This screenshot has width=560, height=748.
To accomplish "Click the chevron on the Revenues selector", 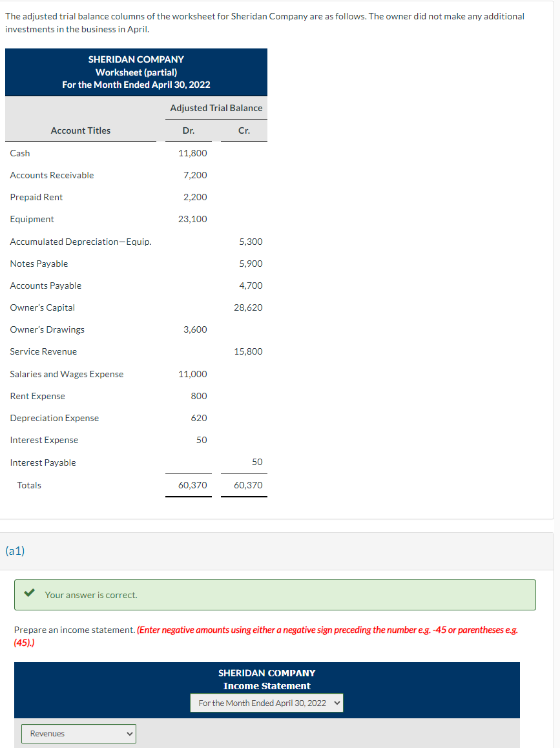I will (x=129, y=734).
